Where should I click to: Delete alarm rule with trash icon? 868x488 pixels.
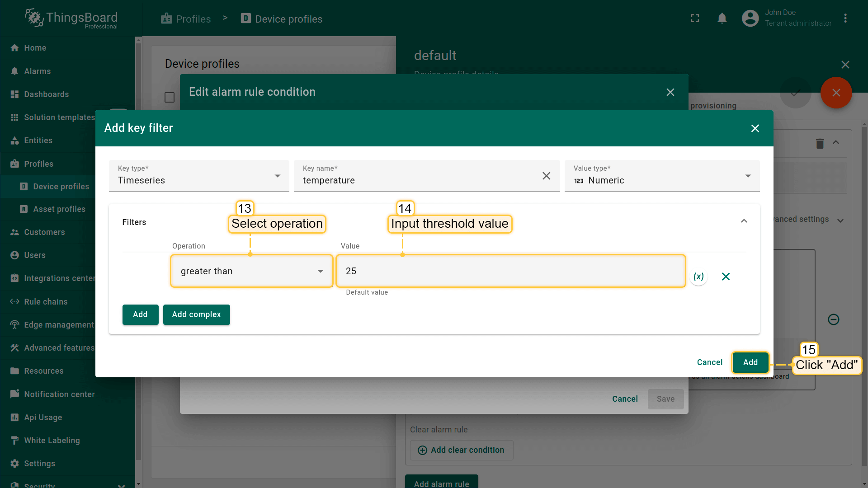tap(820, 144)
